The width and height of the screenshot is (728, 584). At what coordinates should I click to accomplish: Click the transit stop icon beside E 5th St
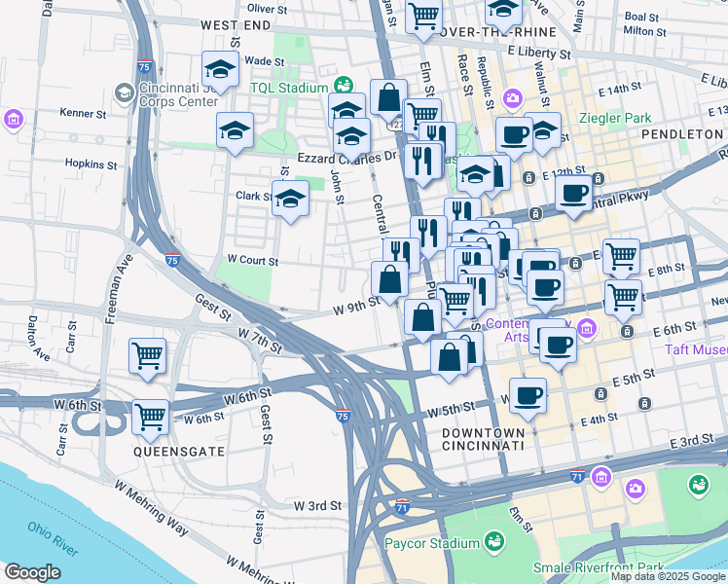(601, 394)
